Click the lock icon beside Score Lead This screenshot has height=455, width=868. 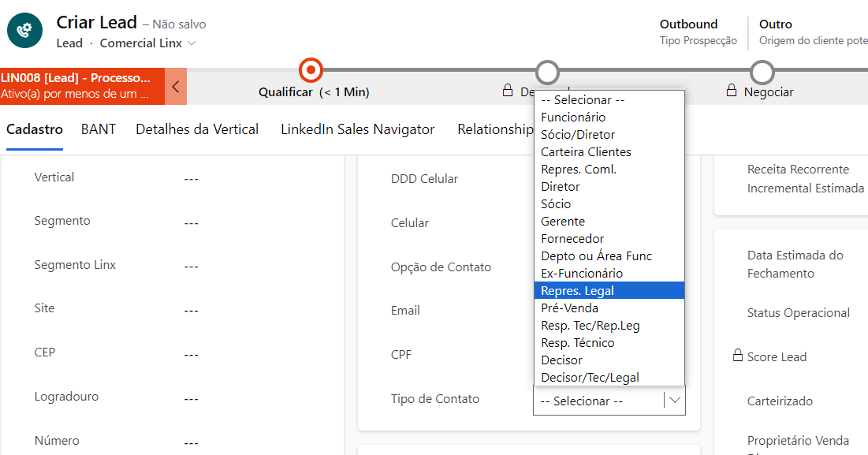(x=738, y=356)
